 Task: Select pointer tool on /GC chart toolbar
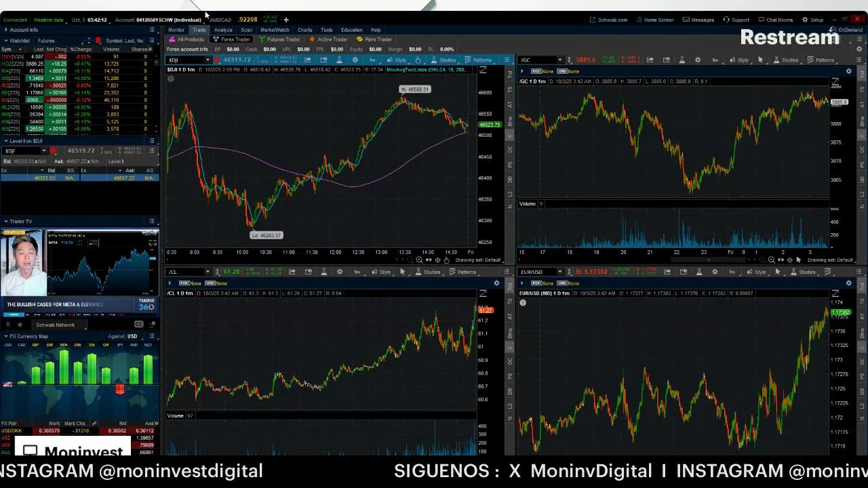[760, 60]
